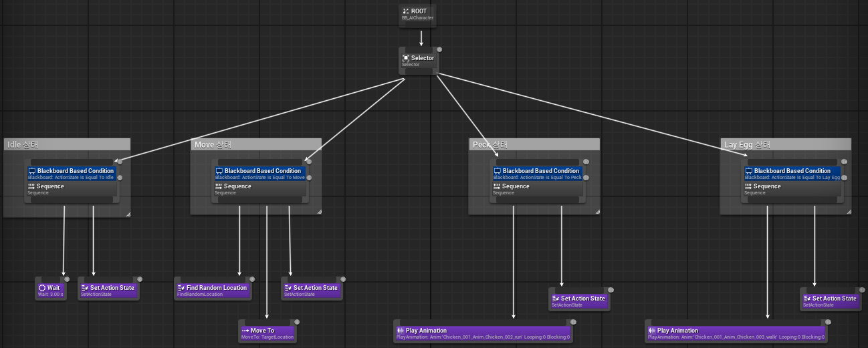Click the Sequence icon in the Move group

pos(219,186)
